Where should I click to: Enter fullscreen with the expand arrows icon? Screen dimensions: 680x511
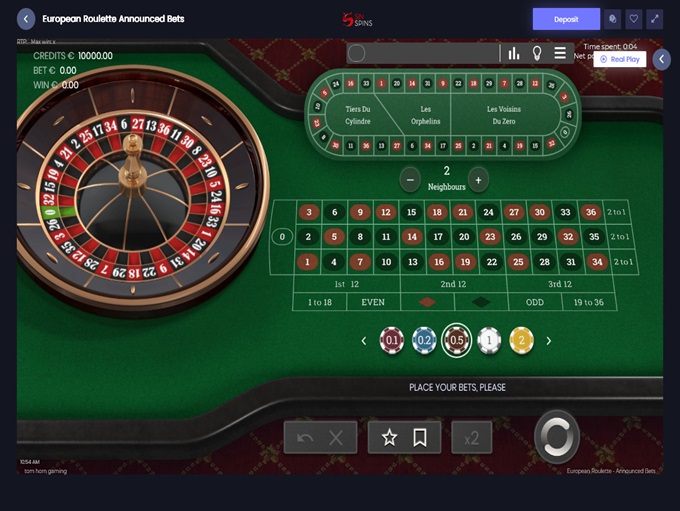[x=655, y=19]
